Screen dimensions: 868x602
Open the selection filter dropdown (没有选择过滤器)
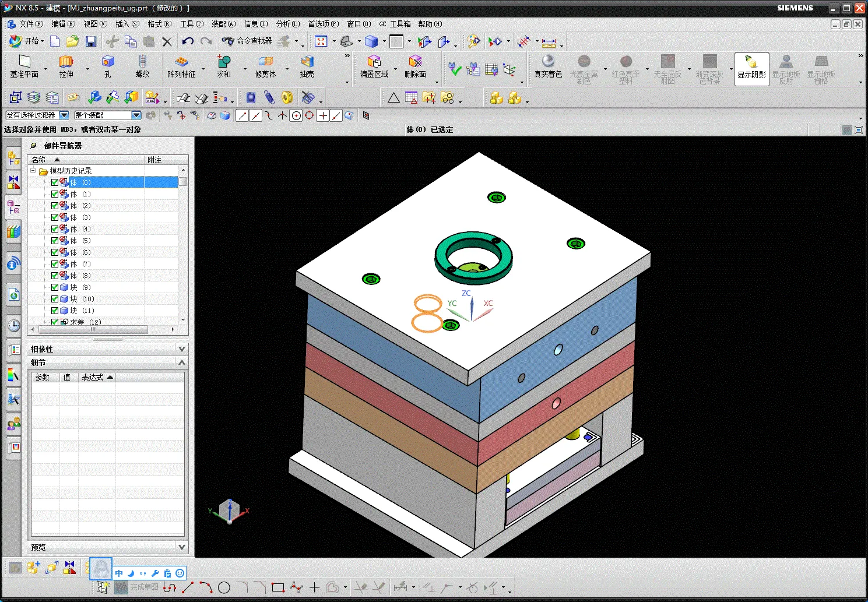pos(64,115)
